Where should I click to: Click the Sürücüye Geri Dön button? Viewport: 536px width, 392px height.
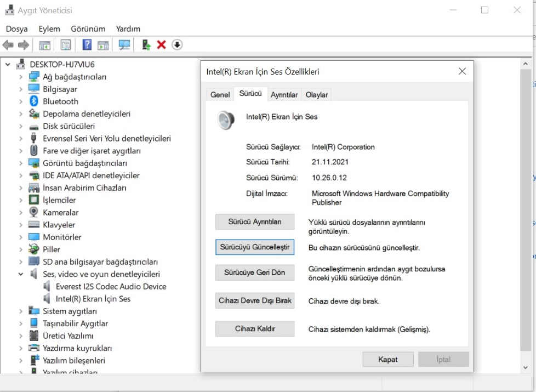255,272
